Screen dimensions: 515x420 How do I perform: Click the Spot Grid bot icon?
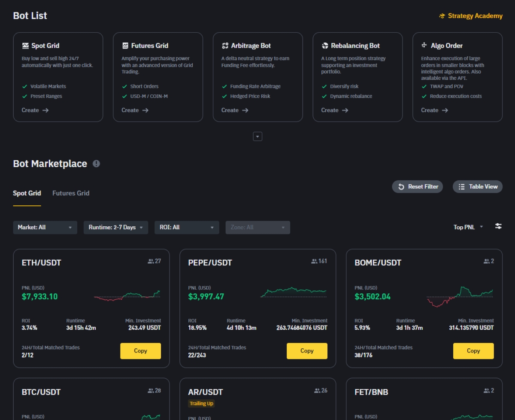pos(25,46)
